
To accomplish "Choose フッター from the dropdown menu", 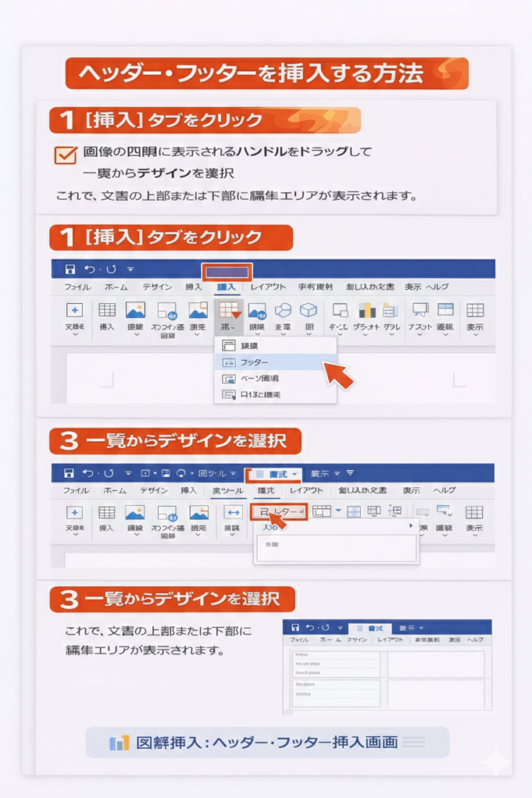I will click(x=277, y=362).
